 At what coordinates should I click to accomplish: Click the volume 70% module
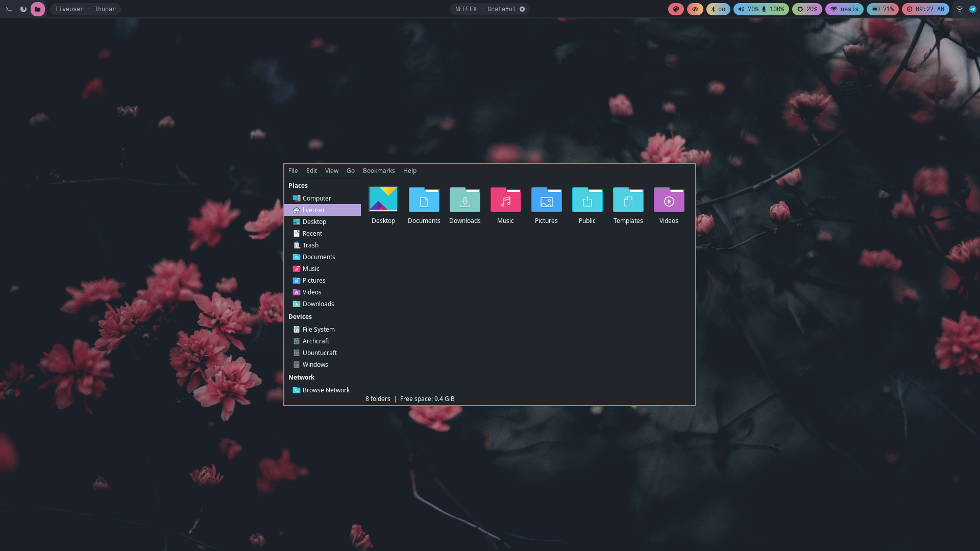click(748, 9)
